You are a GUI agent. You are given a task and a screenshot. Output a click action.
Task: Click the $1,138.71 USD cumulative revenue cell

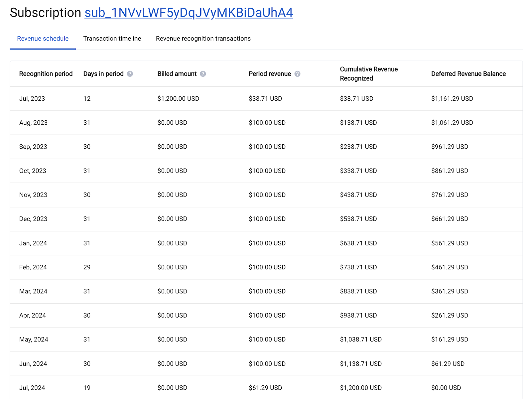click(x=361, y=364)
